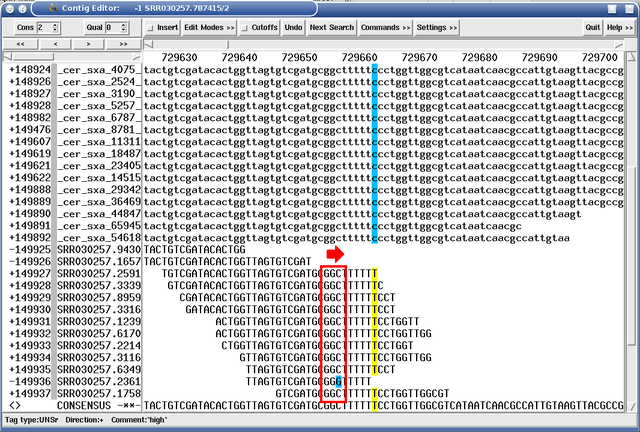Click the <> marker beside CONSENSUS
Viewport: 640px width, 432px height.
point(15,406)
